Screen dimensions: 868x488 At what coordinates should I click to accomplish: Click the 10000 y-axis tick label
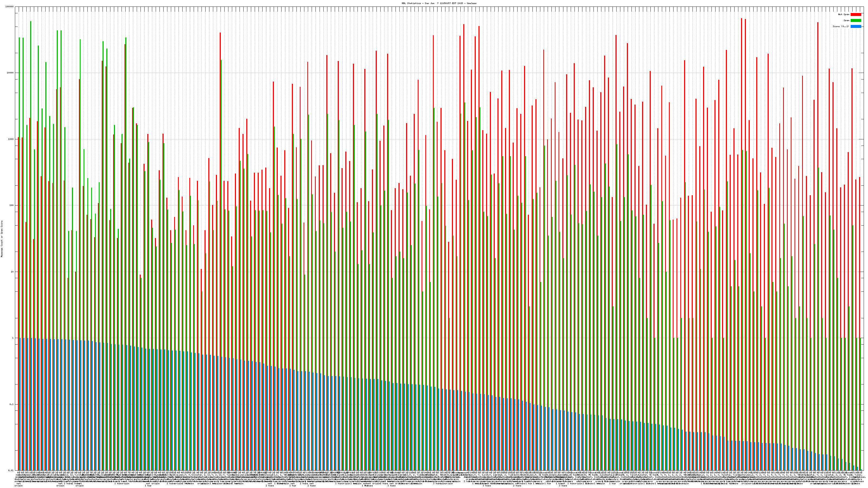11,73
